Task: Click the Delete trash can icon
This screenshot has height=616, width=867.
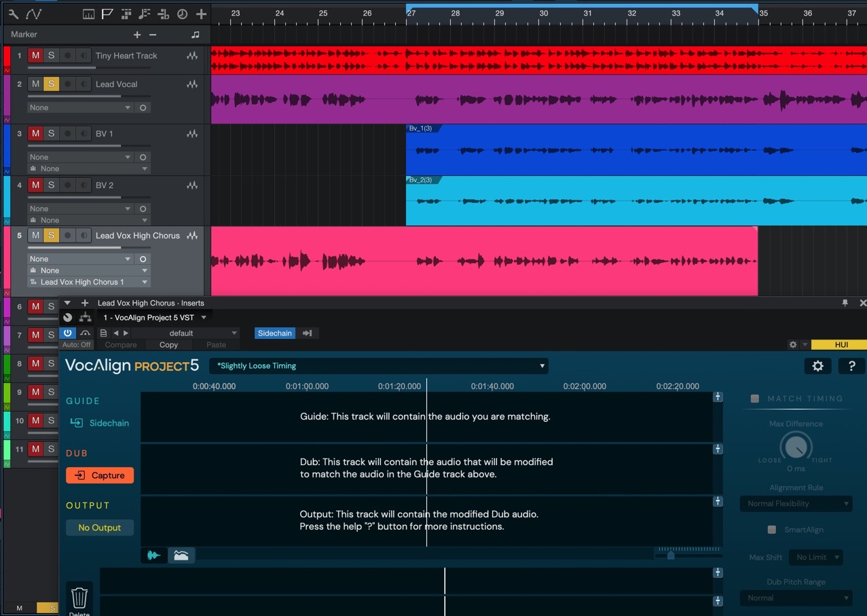Action: tap(79, 598)
